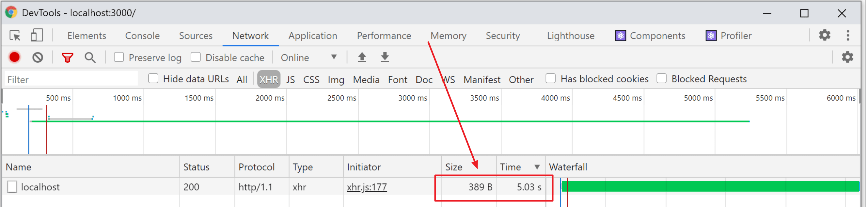Click the Chrome icon in title bar
Screen dimensions: 868x207
(11, 12)
